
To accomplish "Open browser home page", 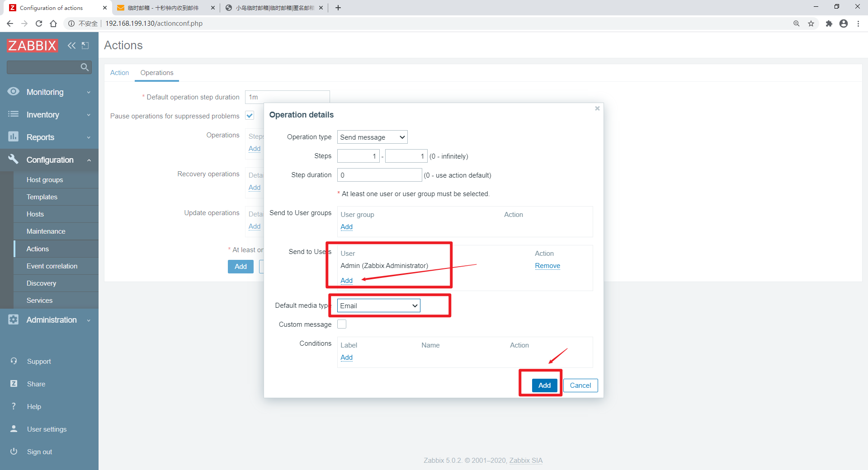I will pos(53,23).
